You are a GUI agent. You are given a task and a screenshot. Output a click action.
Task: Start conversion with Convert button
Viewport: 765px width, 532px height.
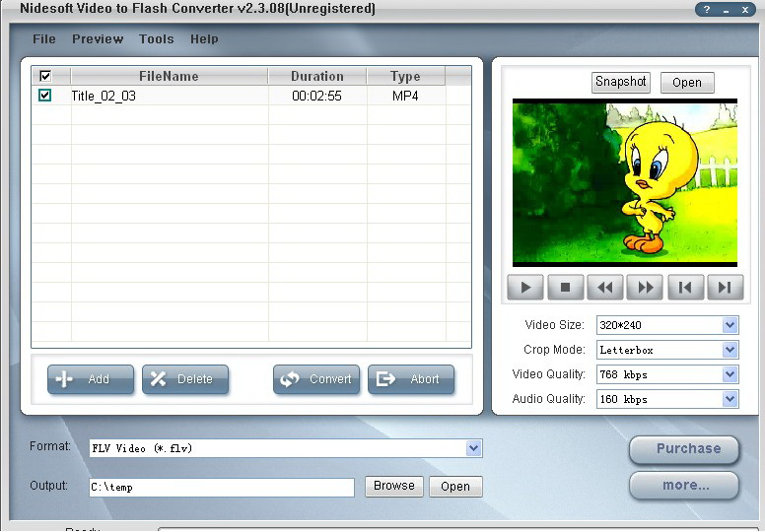point(316,379)
